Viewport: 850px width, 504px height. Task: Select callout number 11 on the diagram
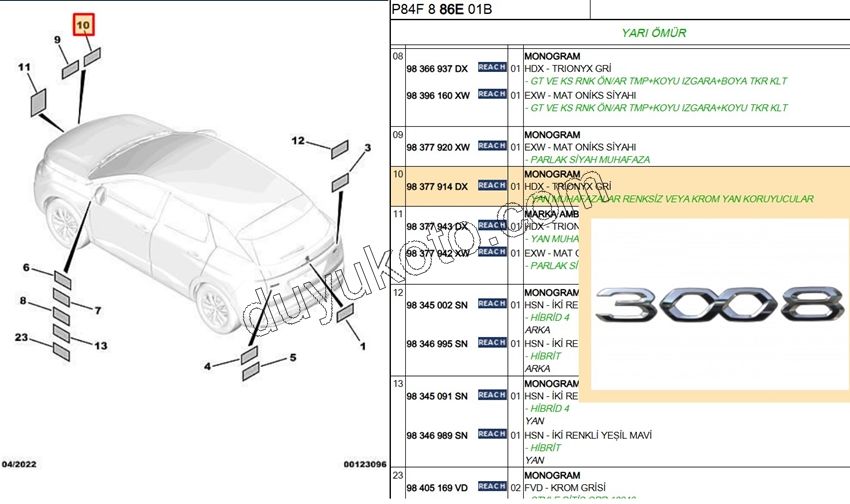[x=24, y=67]
